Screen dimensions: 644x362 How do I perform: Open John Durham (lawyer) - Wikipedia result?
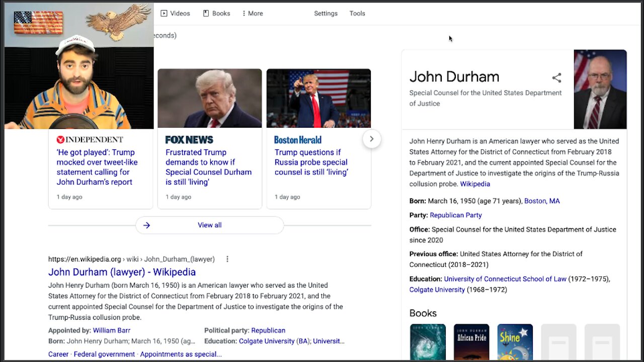(x=122, y=272)
